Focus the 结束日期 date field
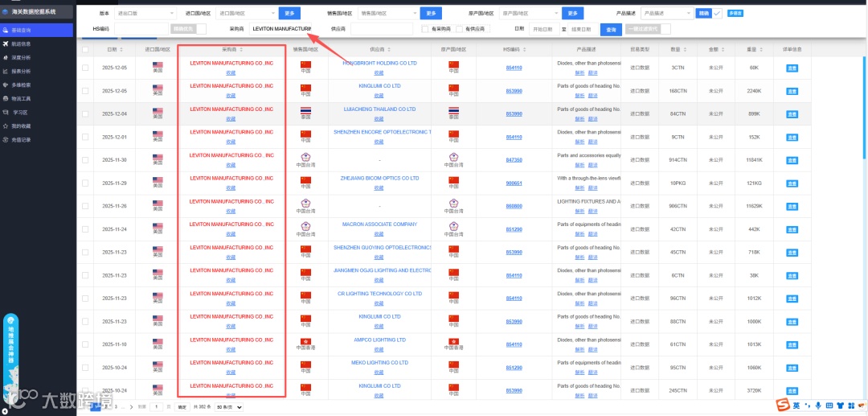The height and width of the screenshot is (416, 868). pos(583,29)
